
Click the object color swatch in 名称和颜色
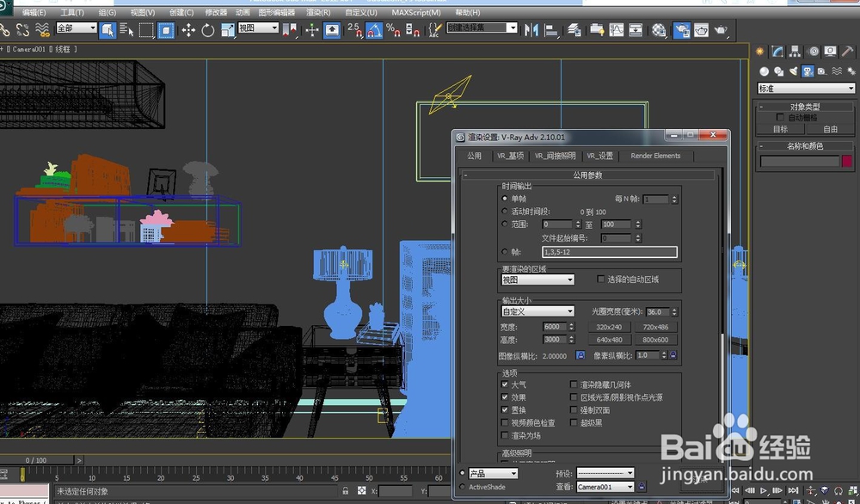846,161
